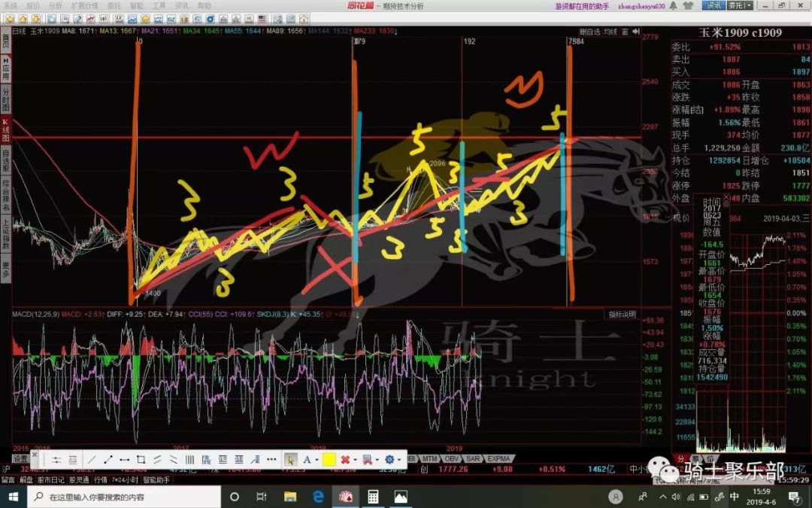Select the horizontal line drawing tool
812x508 pixels.
(x=124, y=460)
